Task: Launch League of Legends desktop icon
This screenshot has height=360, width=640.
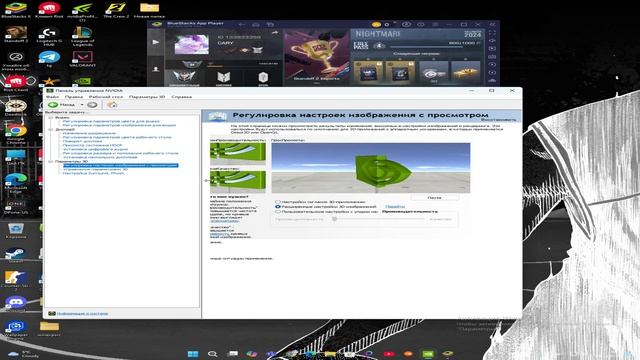Action: click(82, 36)
